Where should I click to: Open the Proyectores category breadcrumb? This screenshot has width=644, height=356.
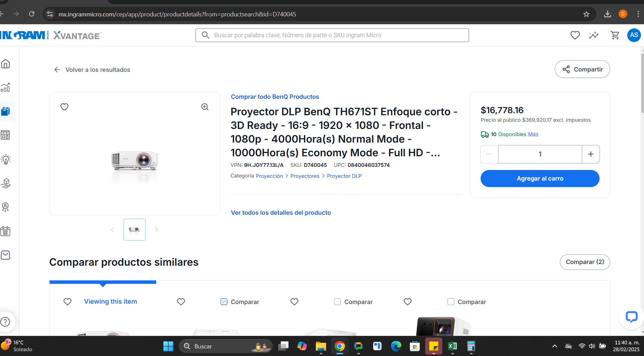coord(305,176)
